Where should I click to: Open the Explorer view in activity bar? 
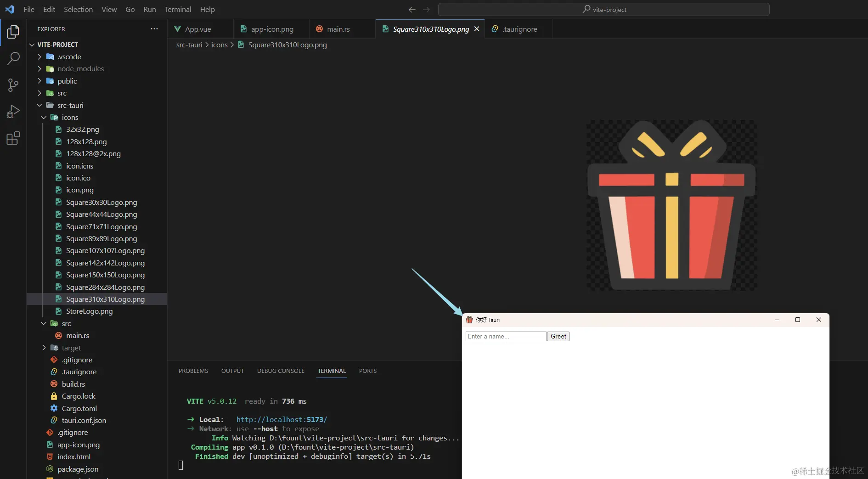point(13,32)
